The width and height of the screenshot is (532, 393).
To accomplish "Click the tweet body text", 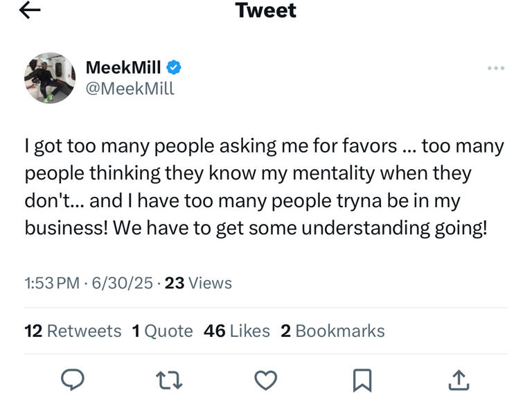I will [x=264, y=187].
